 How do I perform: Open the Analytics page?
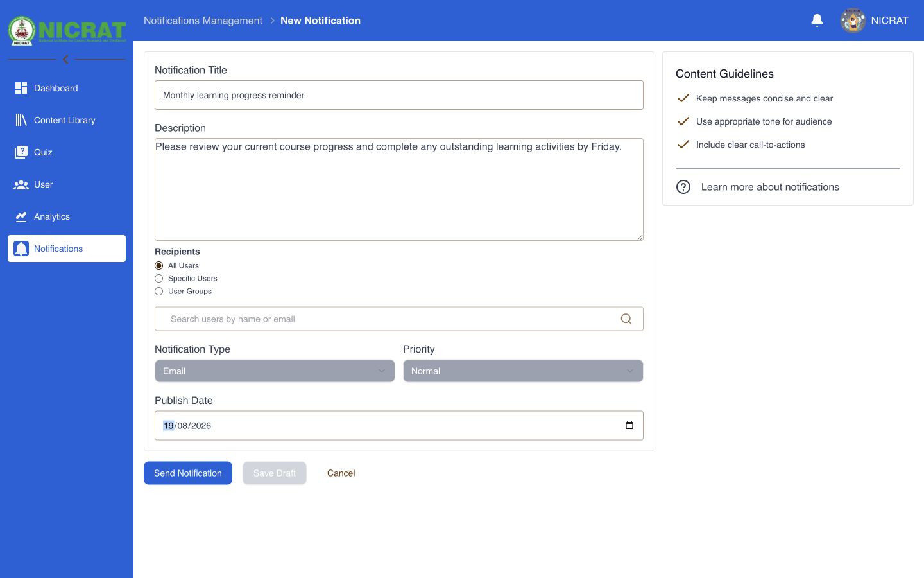point(67,216)
